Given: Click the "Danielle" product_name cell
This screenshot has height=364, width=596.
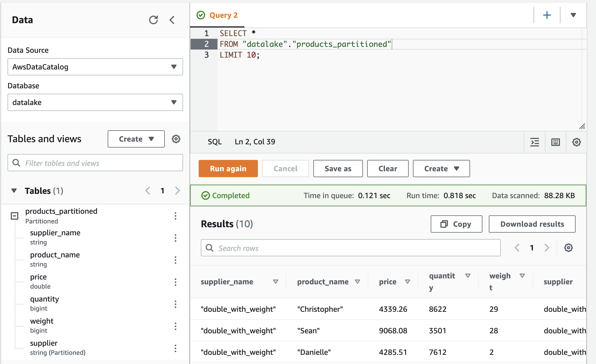Looking at the screenshot, I should click(314, 352).
